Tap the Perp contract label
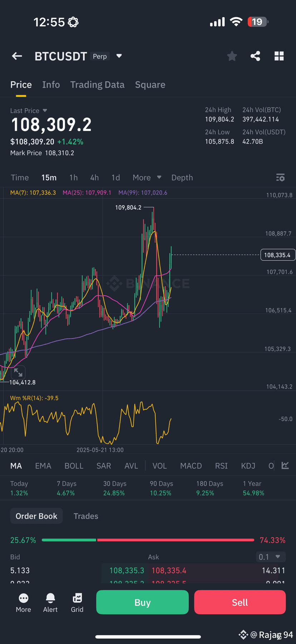The image size is (296, 644). coord(100,56)
